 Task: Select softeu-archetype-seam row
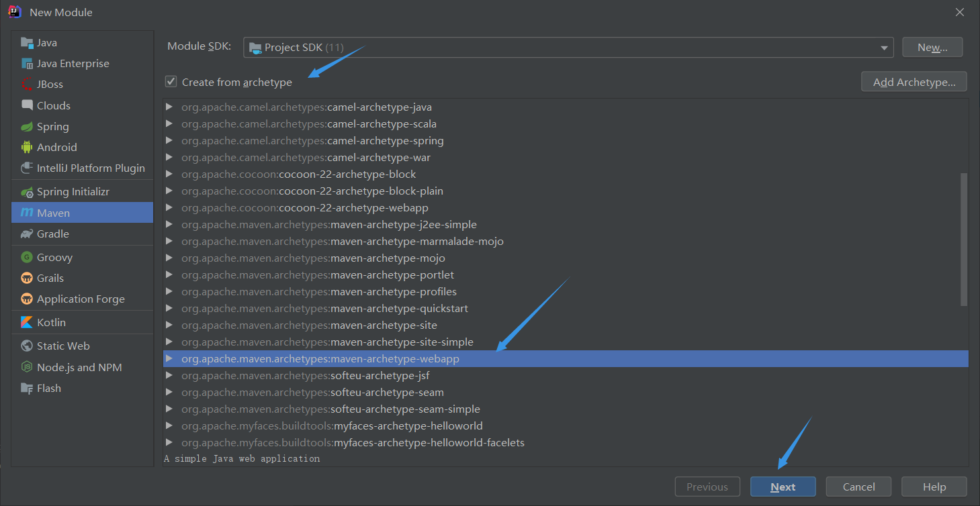tap(566, 392)
